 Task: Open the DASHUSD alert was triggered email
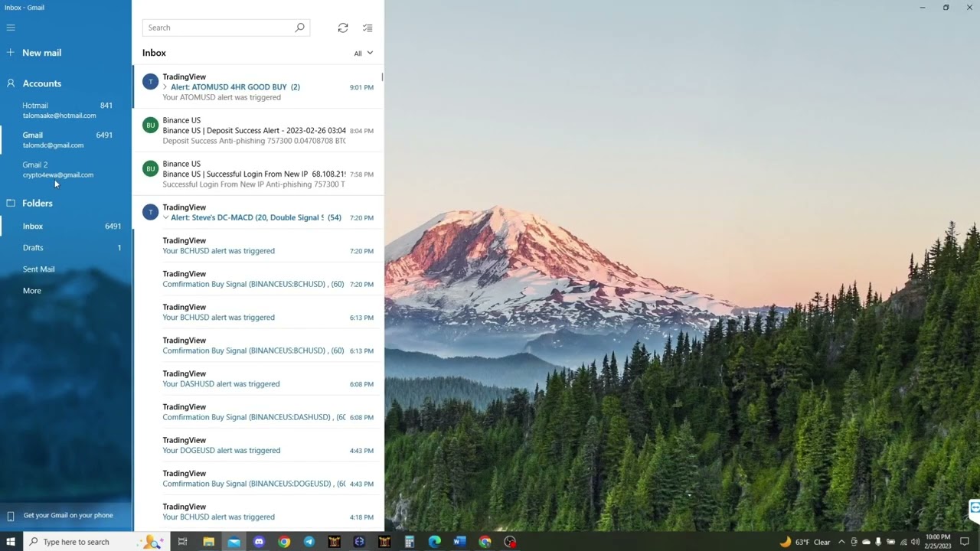pos(258,379)
